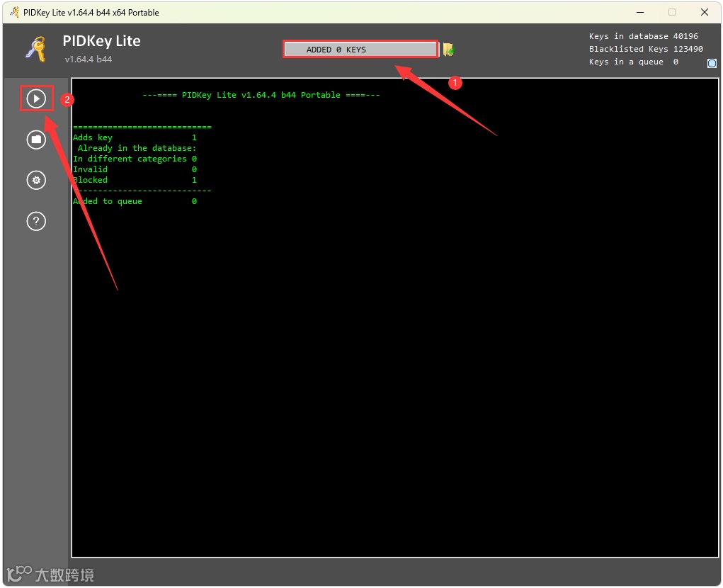Open settings via the gear icon
723x588 pixels.
click(36, 180)
